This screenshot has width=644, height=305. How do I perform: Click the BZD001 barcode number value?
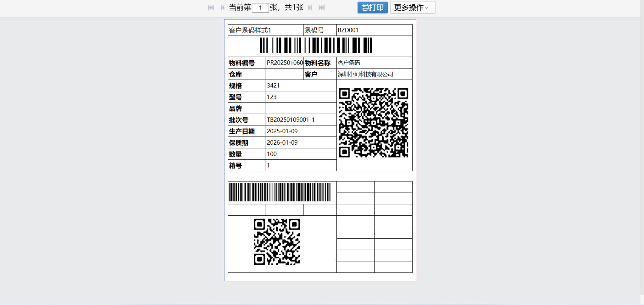(x=348, y=30)
